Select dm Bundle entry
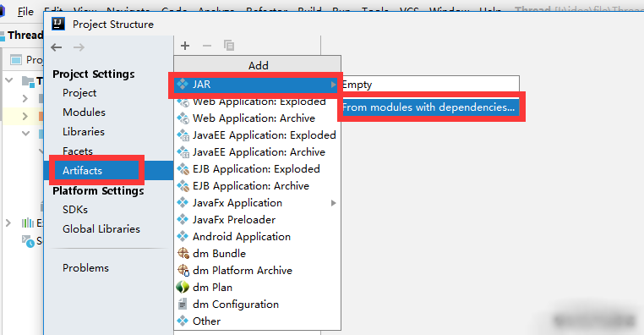Screen dimensions: 644x335 pyautogui.click(x=257, y=253)
